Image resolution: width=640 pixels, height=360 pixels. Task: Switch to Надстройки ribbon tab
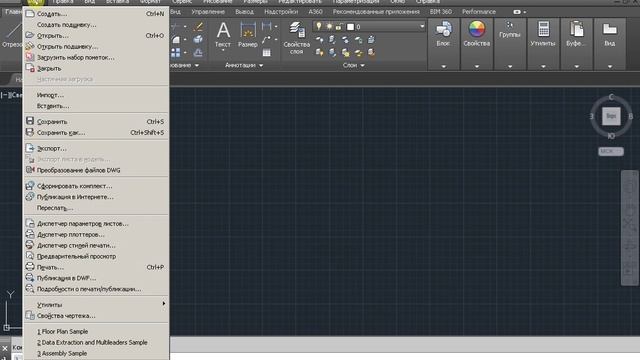281,12
